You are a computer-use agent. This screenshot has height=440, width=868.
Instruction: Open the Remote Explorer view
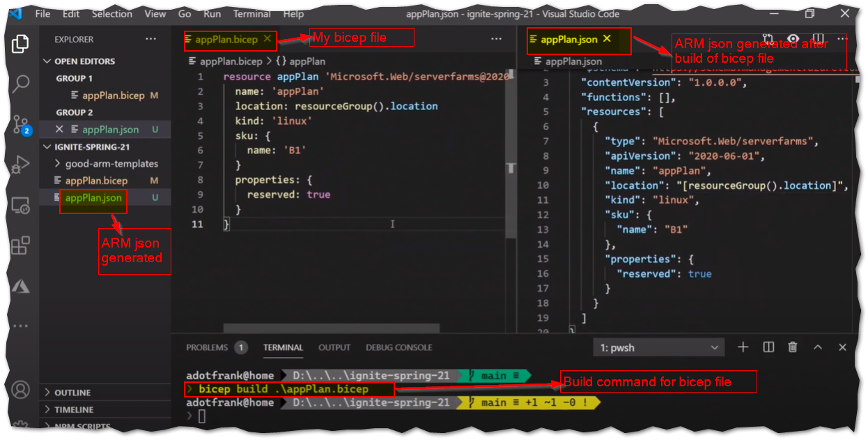(21, 206)
